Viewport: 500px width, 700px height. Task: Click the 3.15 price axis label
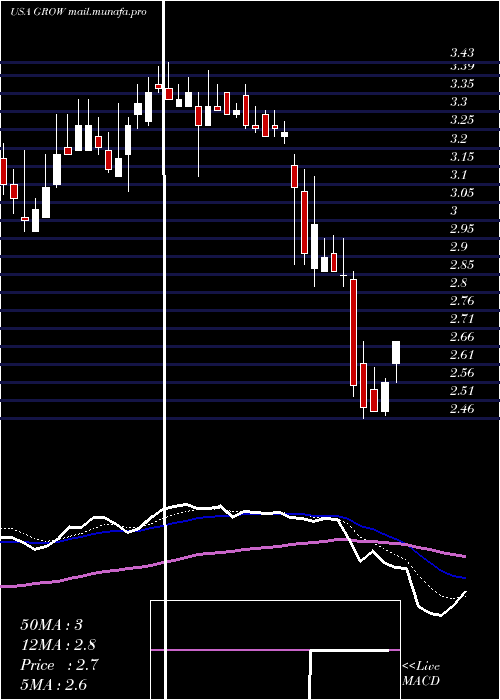462,157
